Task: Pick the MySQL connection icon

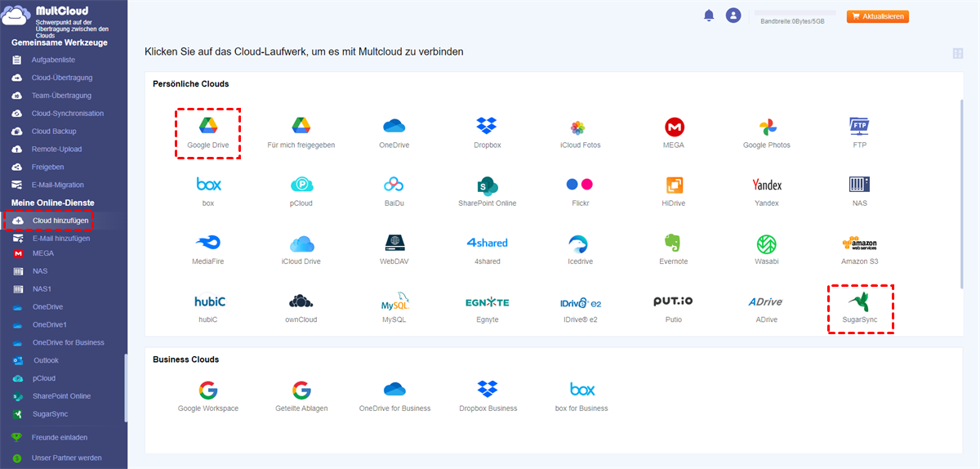Action: click(x=394, y=301)
